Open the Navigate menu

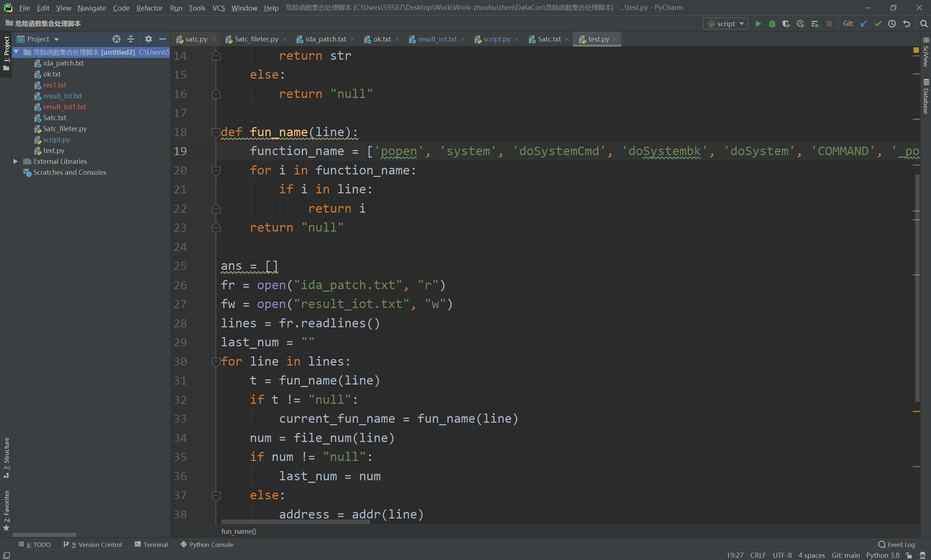coord(92,8)
